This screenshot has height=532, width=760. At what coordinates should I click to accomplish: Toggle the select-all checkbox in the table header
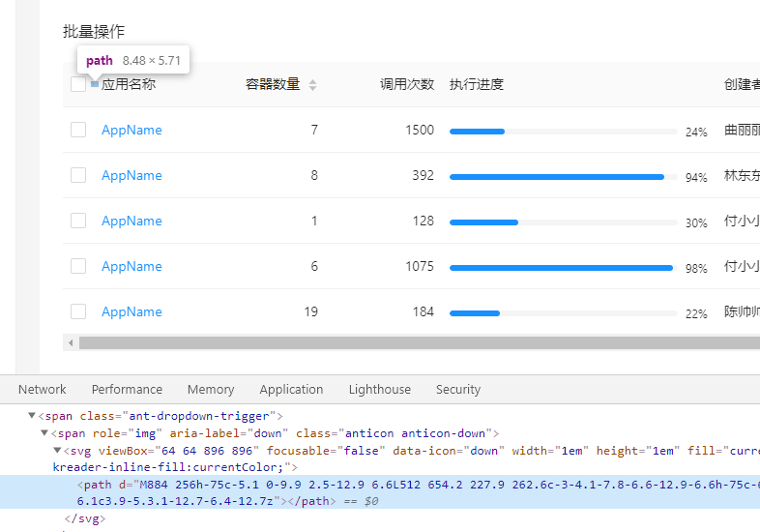(78, 84)
